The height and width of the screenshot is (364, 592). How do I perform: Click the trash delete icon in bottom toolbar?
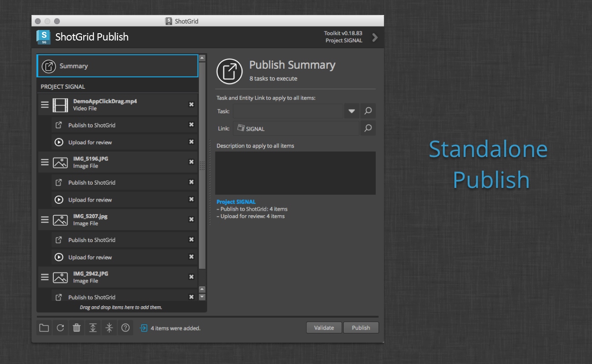point(77,328)
